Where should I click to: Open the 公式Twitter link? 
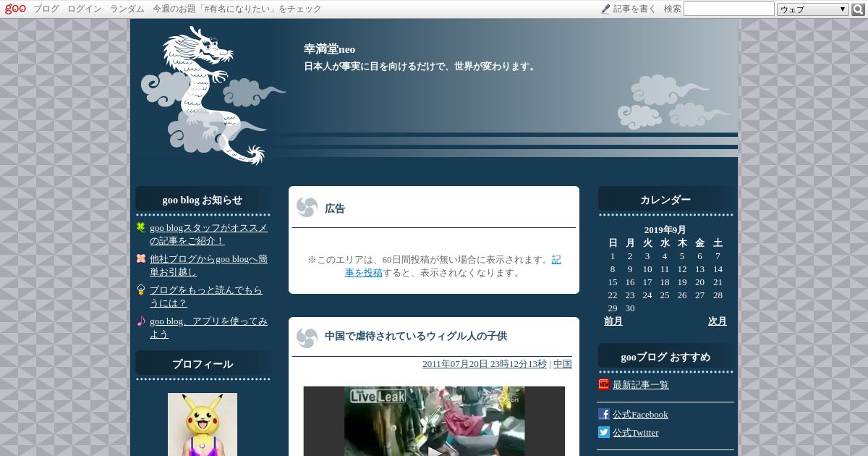click(636, 432)
